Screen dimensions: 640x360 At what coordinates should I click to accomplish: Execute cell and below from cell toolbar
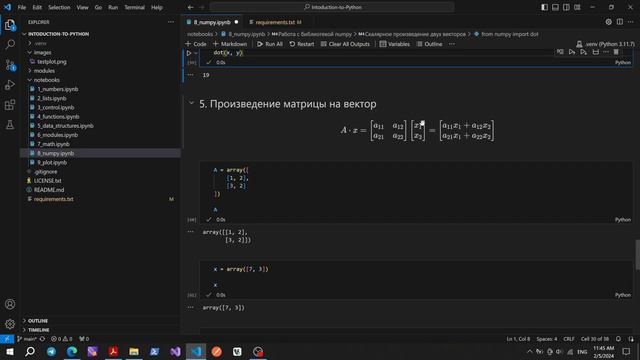(x=584, y=52)
